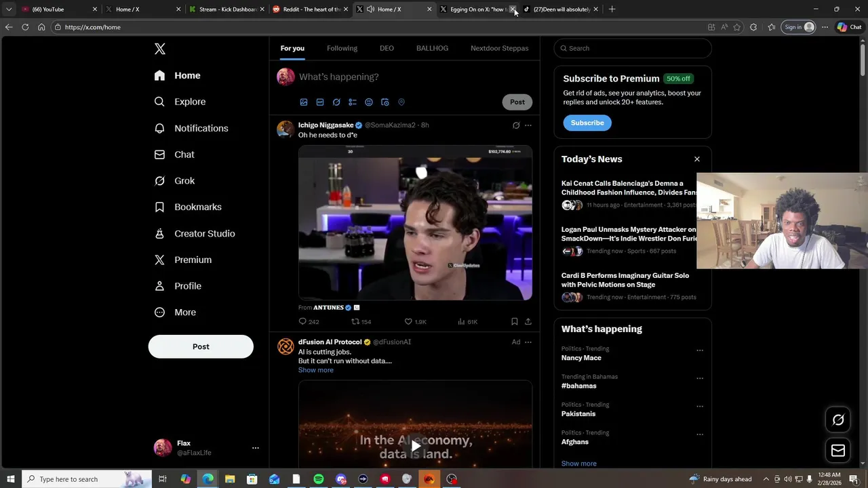Open Creator Studio in the sidebar

click(194, 233)
